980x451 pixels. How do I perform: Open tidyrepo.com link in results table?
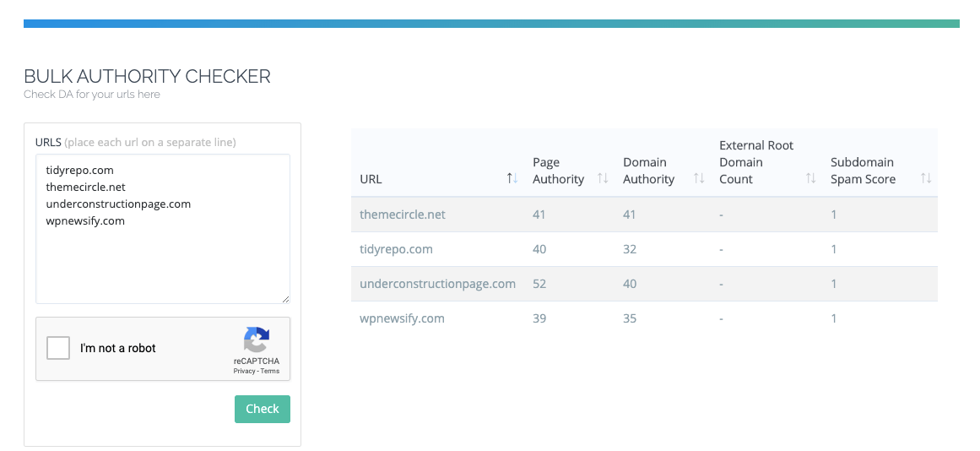coord(396,249)
